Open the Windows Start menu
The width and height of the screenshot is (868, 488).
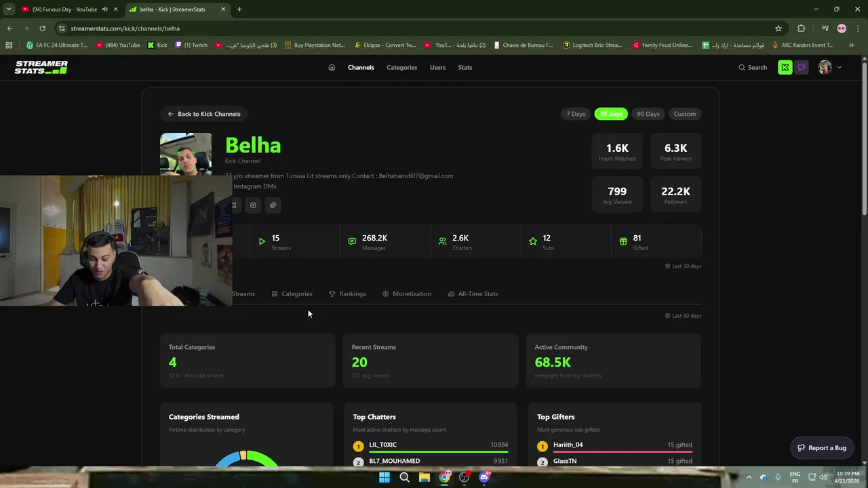click(384, 477)
